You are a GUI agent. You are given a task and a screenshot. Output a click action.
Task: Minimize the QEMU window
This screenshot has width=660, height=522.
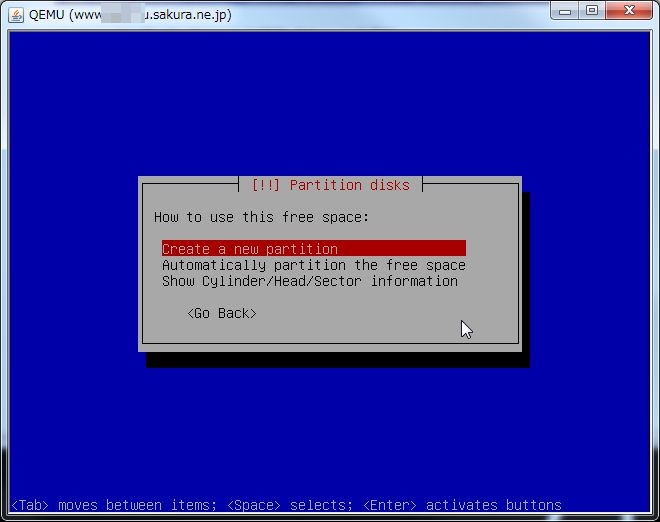pyautogui.click(x=564, y=11)
